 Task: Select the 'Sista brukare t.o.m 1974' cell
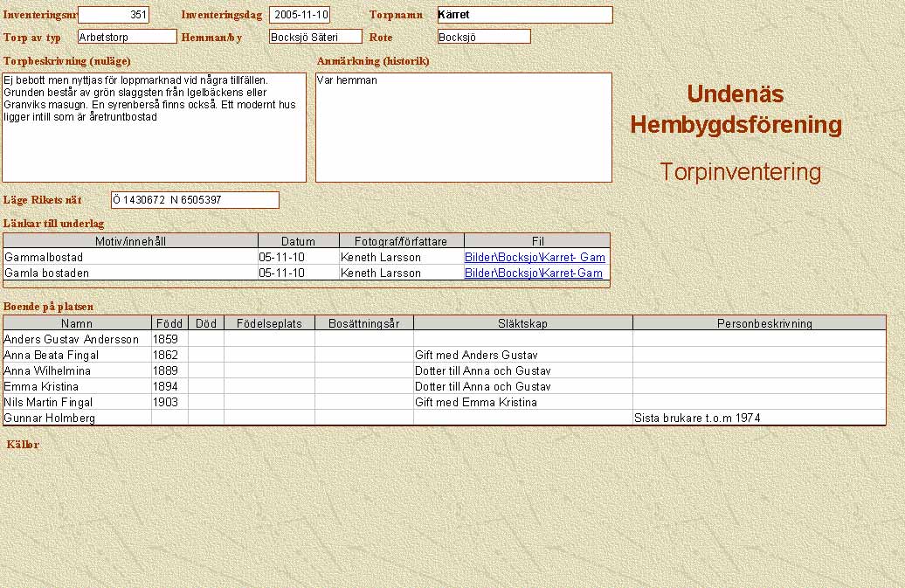758,419
